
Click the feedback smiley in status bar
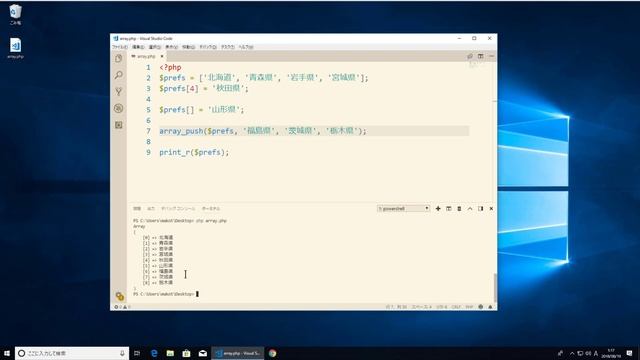(480, 307)
